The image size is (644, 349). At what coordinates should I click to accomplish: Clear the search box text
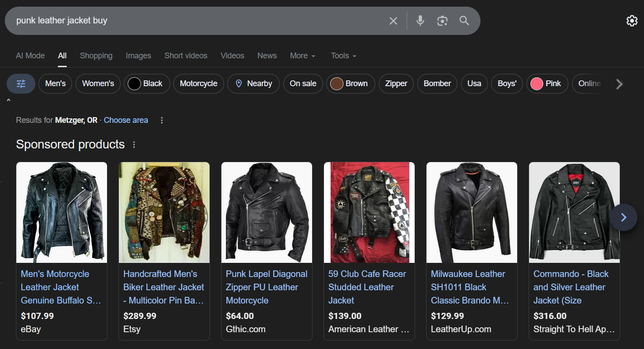tap(393, 21)
